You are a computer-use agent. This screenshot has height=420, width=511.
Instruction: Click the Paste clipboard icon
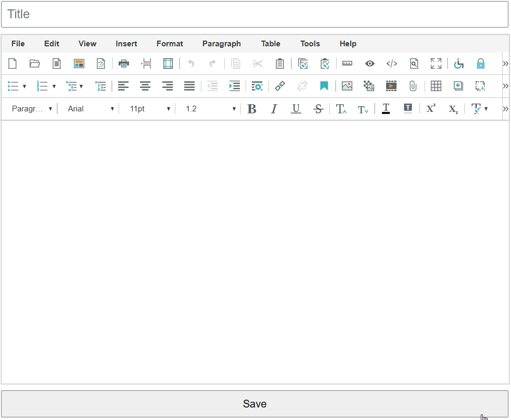tap(279, 63)
